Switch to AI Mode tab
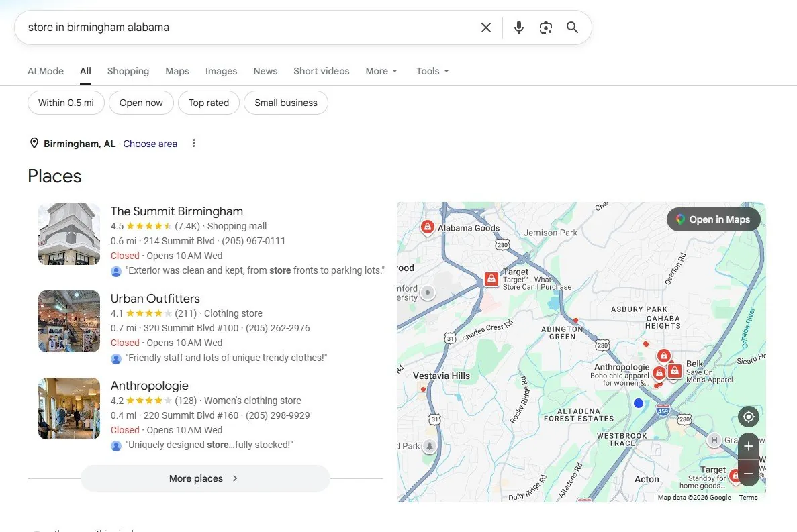This screenshot has width=797, height=532. point(46,71)
